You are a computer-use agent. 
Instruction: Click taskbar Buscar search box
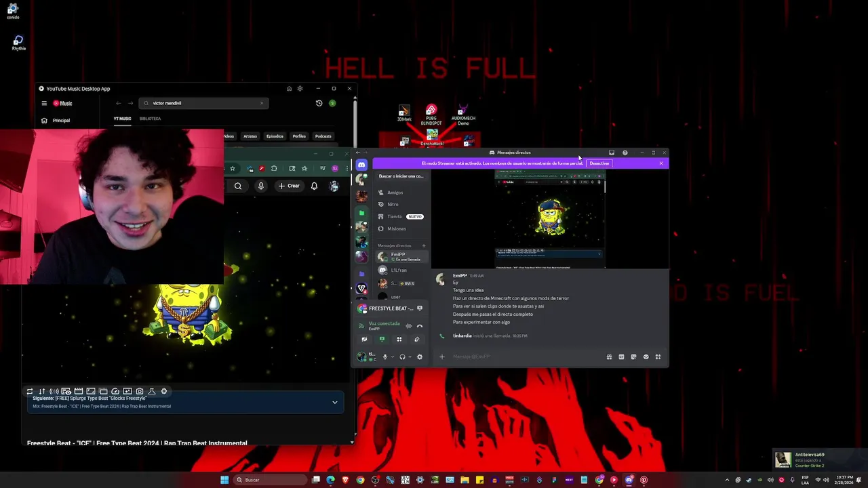click(x=271, y=480)
